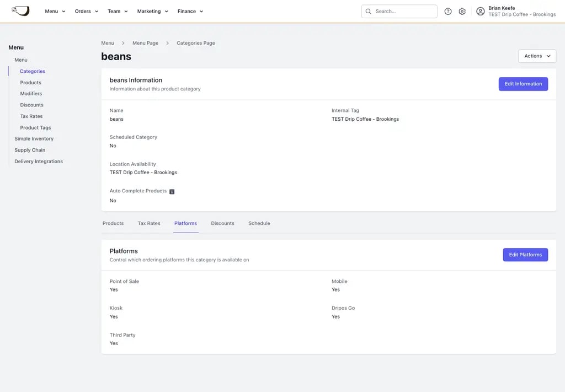The height and width of the screenshot is (392, 565).
Task: Click the search magnifier icon
Action: pyautogui.click(x=368, y=12)
